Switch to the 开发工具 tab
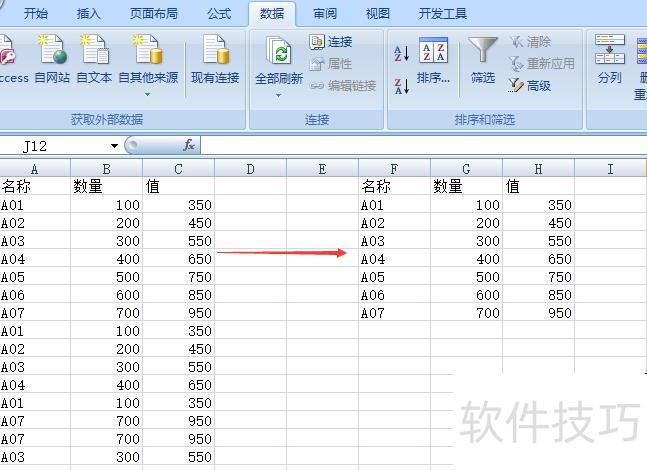The height and width of the screenshot is (470, 647). click(x=443, y=14)
